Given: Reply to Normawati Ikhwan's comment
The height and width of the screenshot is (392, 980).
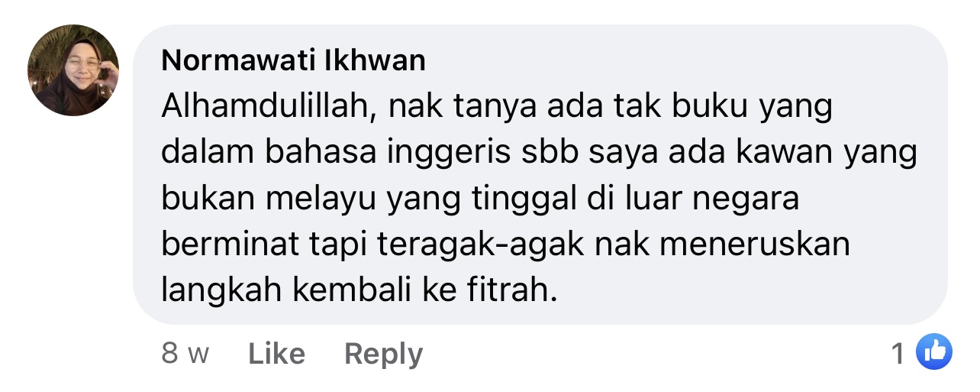Looking at the screenshot, I should click(383, 354).
